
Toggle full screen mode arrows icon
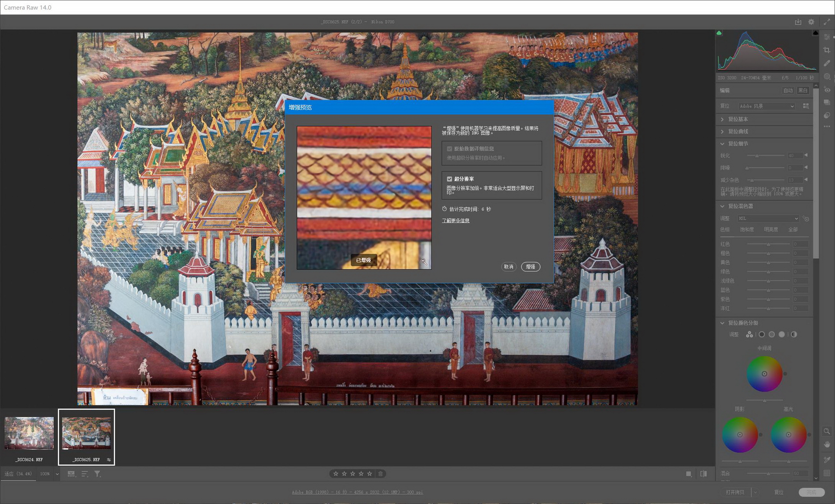827,22
